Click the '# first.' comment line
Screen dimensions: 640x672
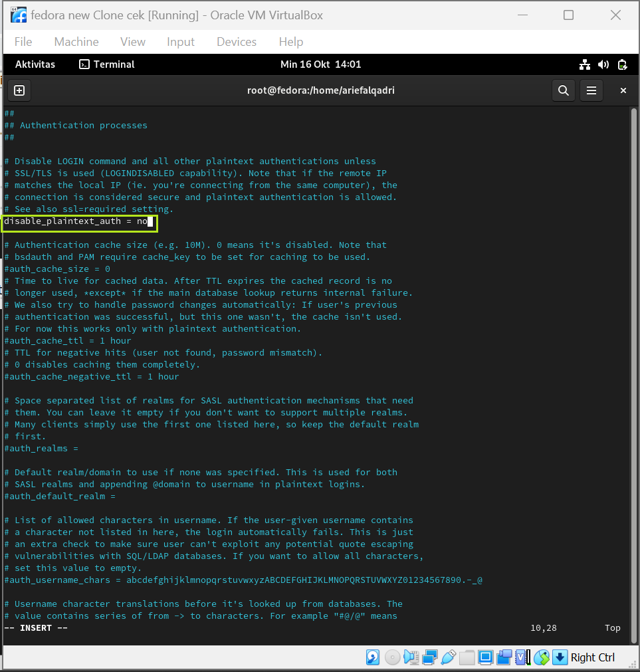tap(25, 436)
